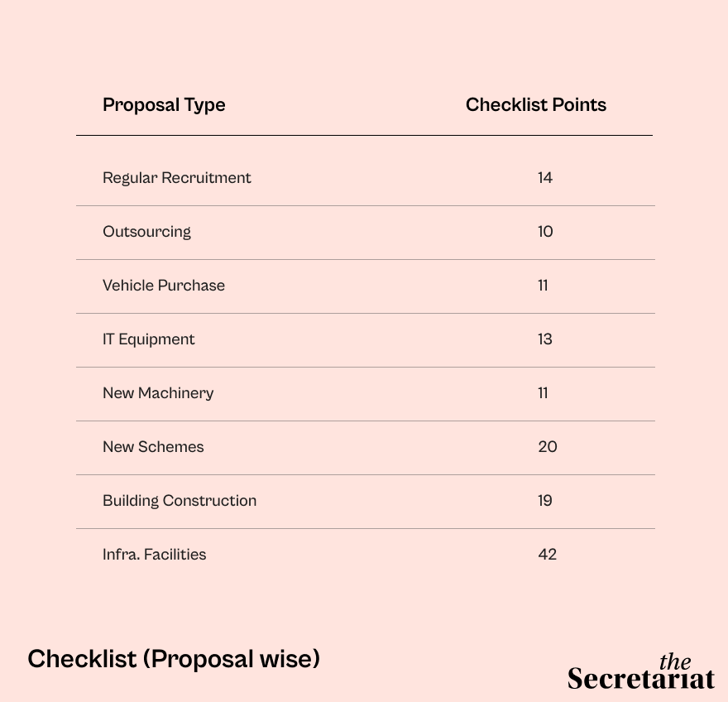
Task: Click the value 42 for Infra. Facilities
Action: [x=548, y=555]
